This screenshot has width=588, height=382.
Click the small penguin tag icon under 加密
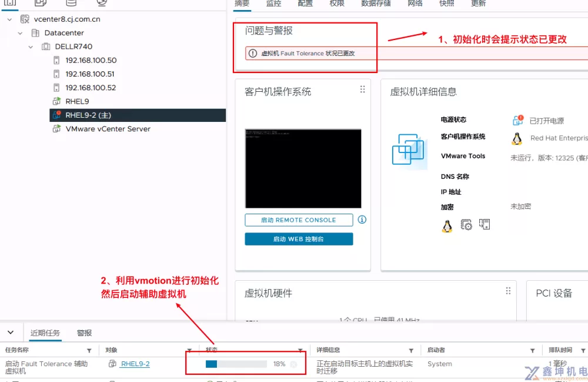click(447, 226)
